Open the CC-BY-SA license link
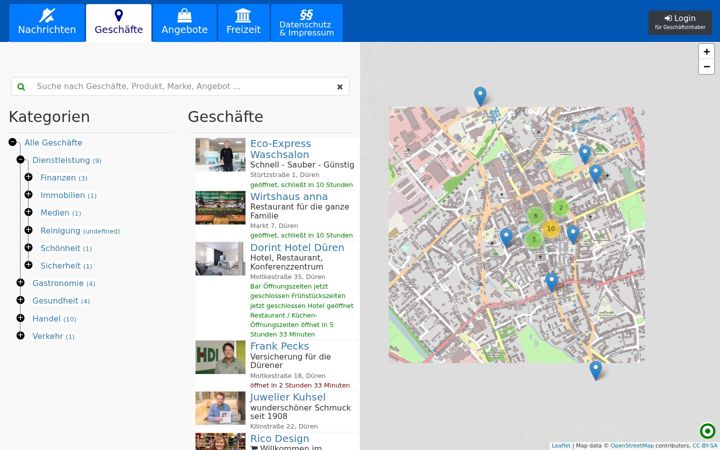720x450 pixels. point(705,445)
